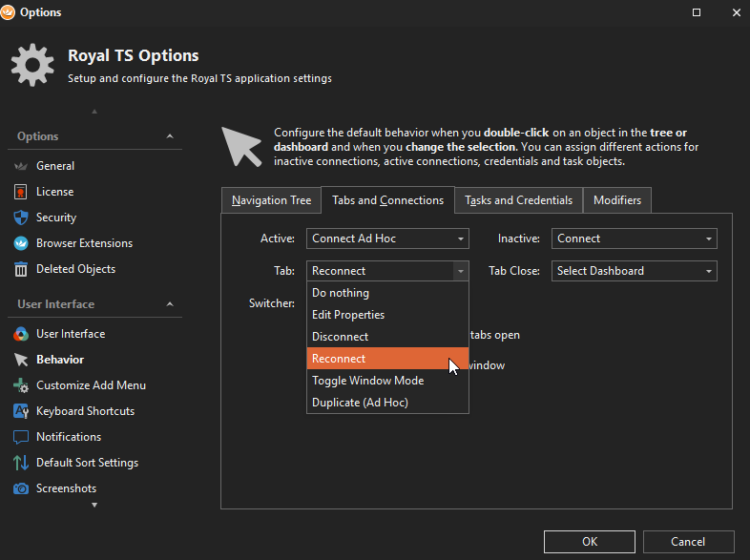Click the Browser Extensions icon

[x=21, y=243]
